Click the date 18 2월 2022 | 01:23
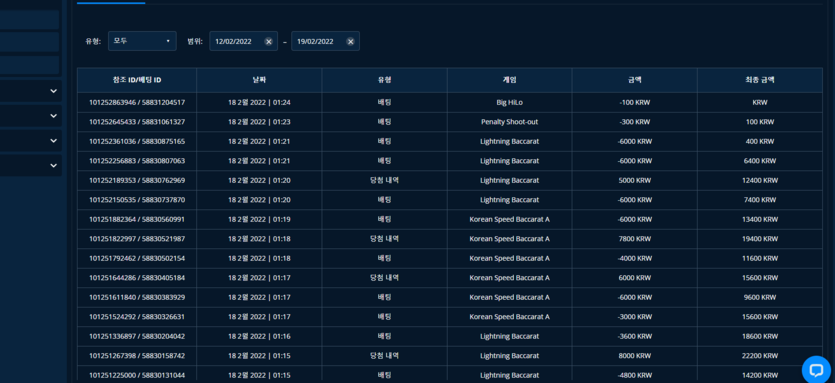Screen dimensions: 835x383 [x=259, y=122]
